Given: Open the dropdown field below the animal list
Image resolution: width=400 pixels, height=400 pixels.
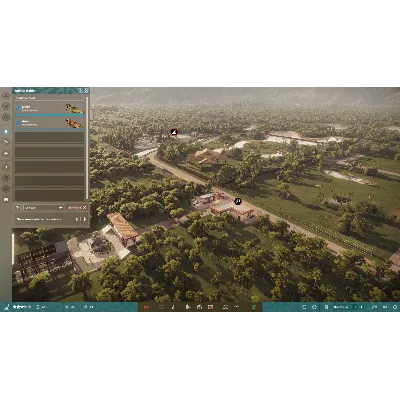Looking at the screenshot, I should point(44,207).
